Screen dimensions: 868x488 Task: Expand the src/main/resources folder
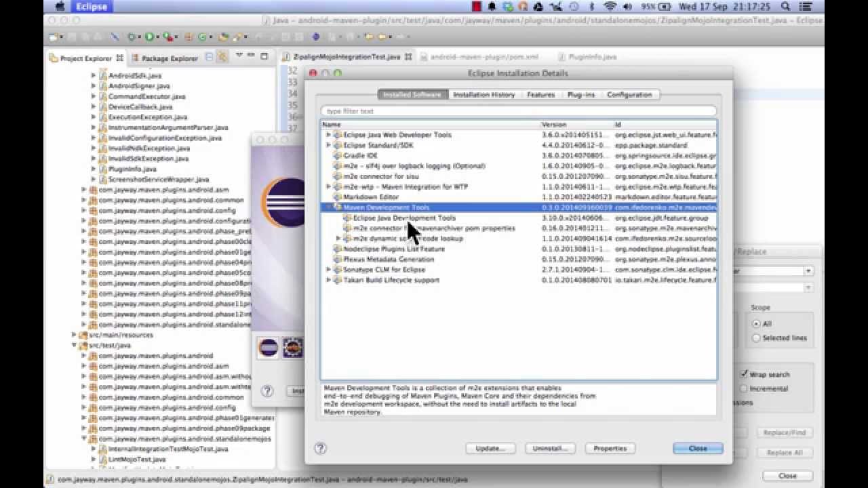point(74,335)
